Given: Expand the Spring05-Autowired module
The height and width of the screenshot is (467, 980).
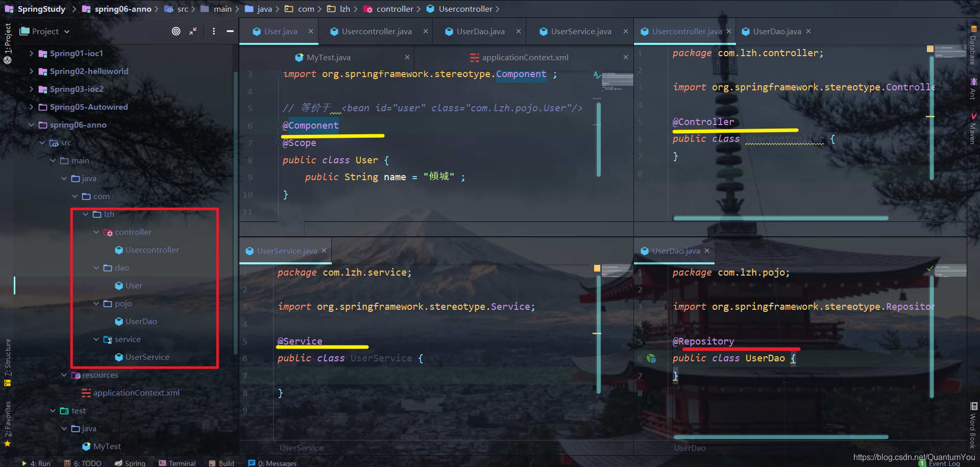Looking at the screenshot, I should click(x=31, y=107).
